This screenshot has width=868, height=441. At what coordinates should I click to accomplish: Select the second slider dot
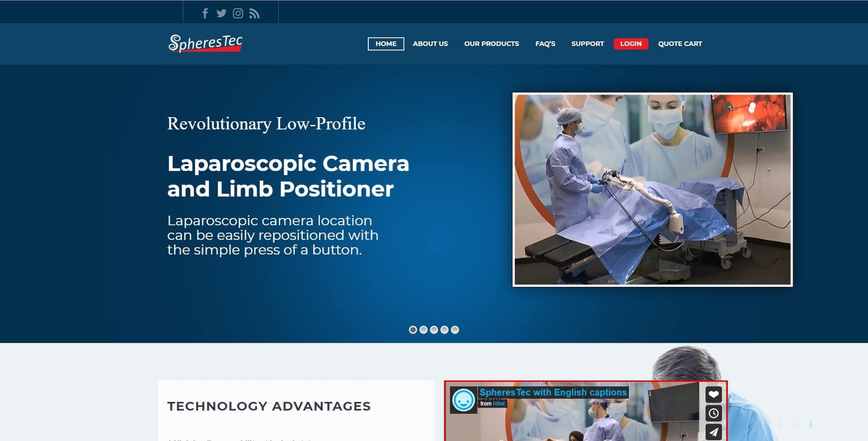click(423, 330)
